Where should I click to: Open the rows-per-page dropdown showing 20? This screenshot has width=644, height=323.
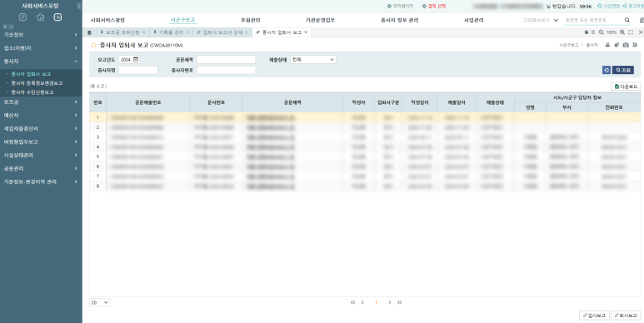coord(100,302)
